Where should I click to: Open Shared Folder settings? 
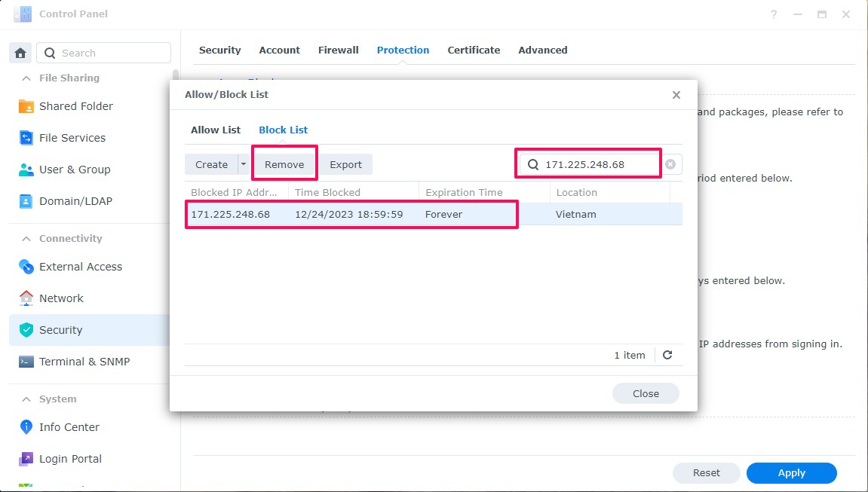coord(75,106)
